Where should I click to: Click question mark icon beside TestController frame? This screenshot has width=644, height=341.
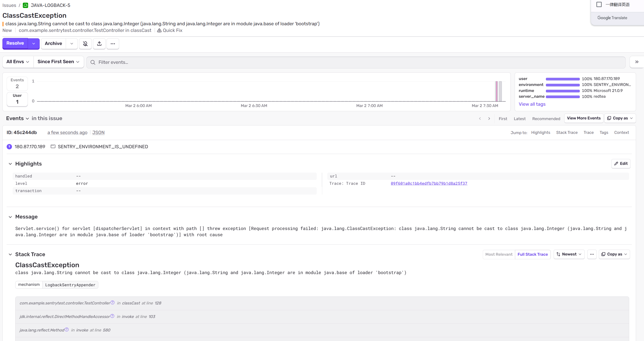coord(113,302)
